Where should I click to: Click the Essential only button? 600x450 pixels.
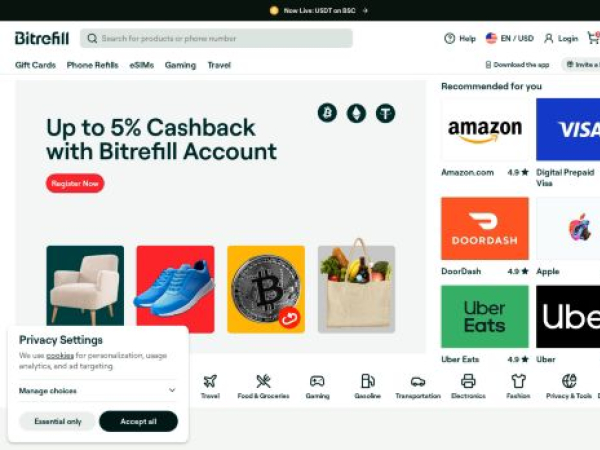[x=58, y=421]
